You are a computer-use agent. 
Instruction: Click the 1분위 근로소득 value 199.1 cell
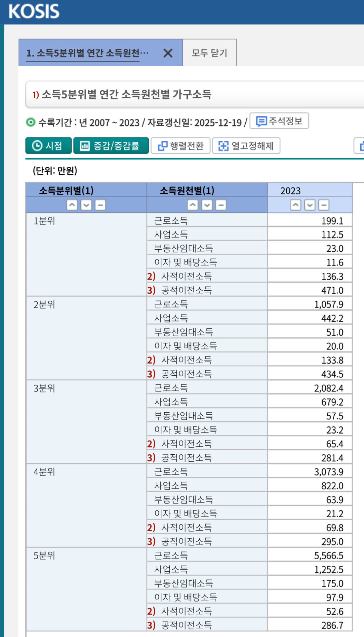(x=309, y=221)
